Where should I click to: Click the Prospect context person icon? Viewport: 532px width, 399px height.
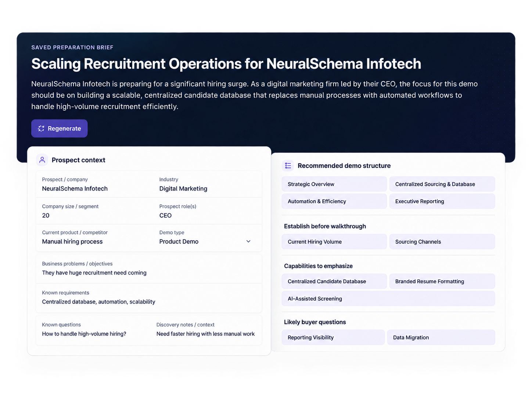coord(42,160)
